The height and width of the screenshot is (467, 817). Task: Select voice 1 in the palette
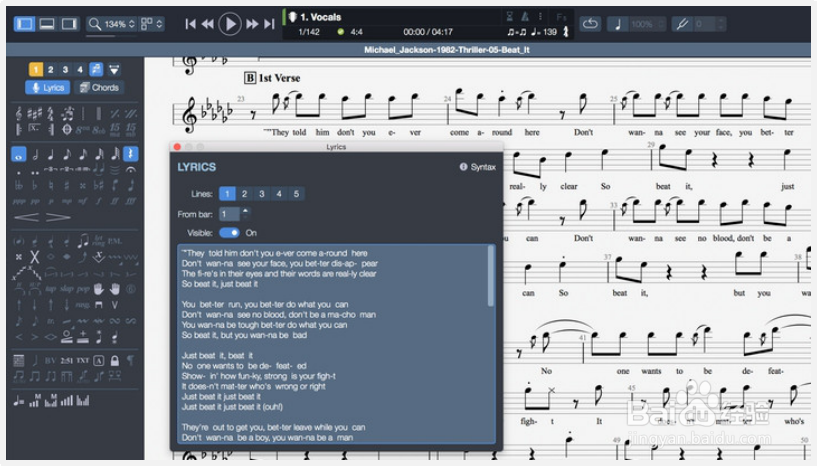pos(35,69)
